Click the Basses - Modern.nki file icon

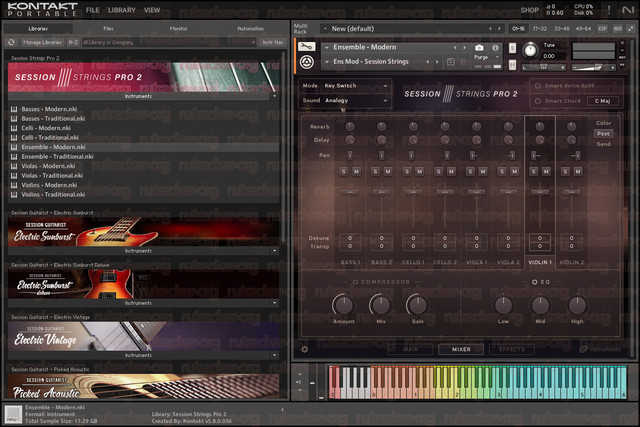[x=14, y=109]
